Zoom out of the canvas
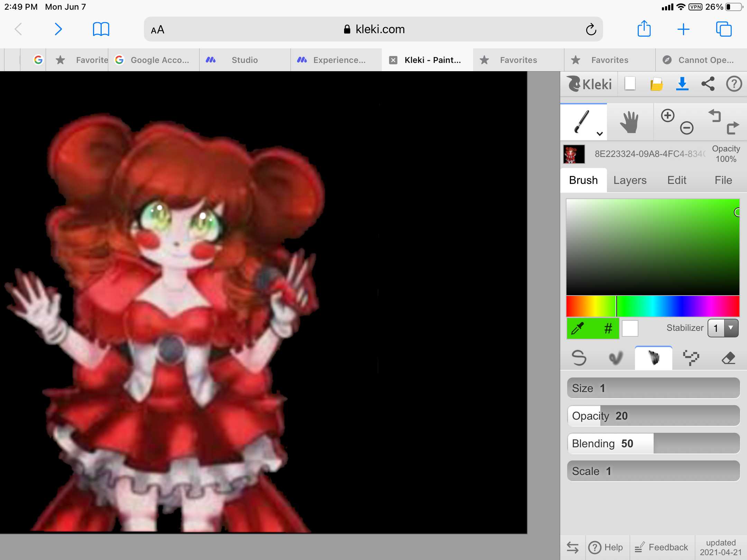This screenshot has width=747, height=560. point(686,128)
